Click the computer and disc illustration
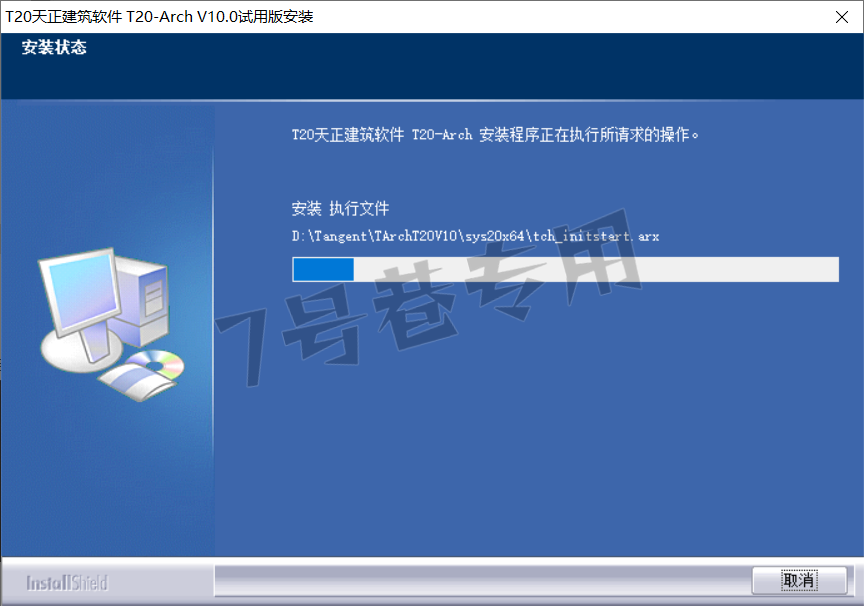Image resolution: width=864 pixels, height=606 pixels. (x=111, y=324)
